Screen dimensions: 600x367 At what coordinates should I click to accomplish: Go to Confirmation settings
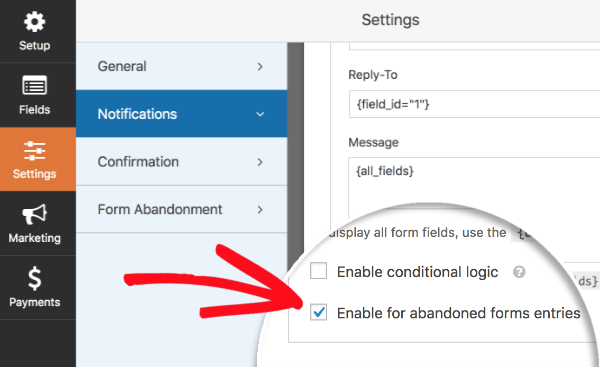[x=181, y=161]
